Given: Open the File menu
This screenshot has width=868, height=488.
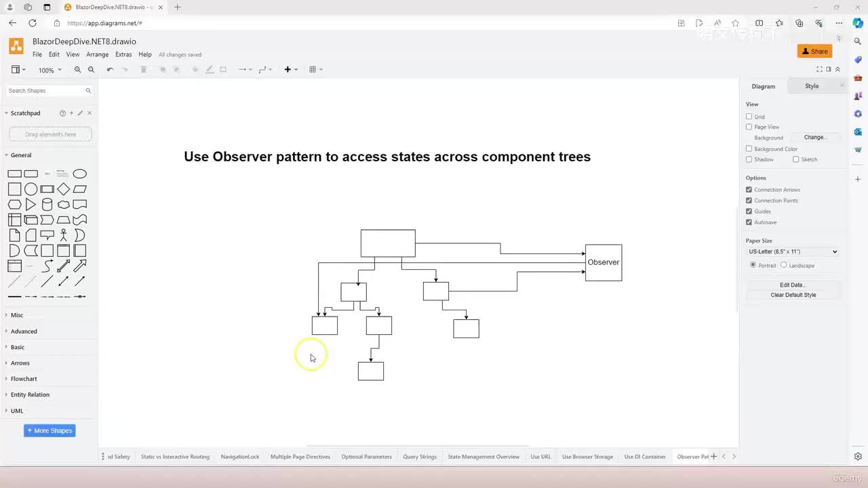Looking at the screenshot, I should [x=37, y=55].
